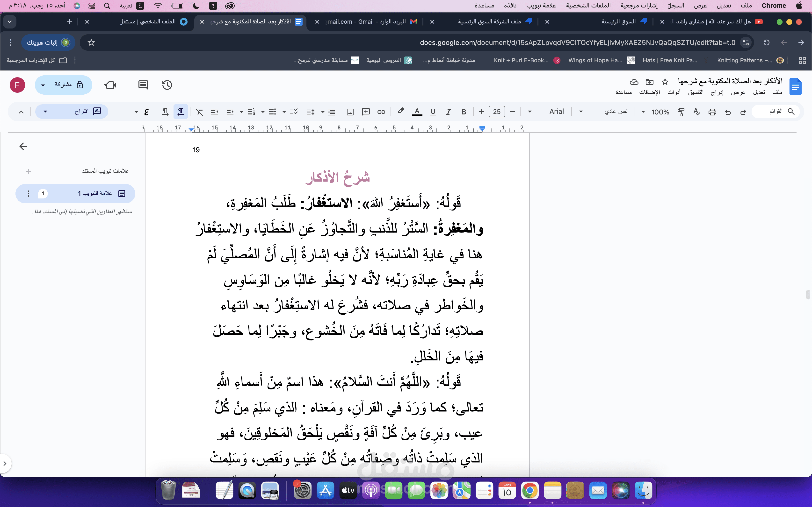Insert a link from the toolbar
Viewport: 812px width, 507px height.
pos(382,112)
